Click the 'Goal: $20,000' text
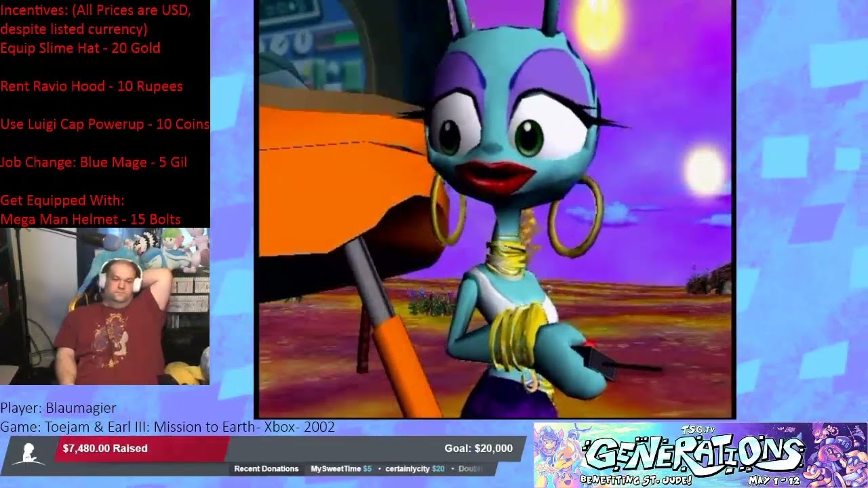This screenshot has width=868, height=488. coord(478,448)
